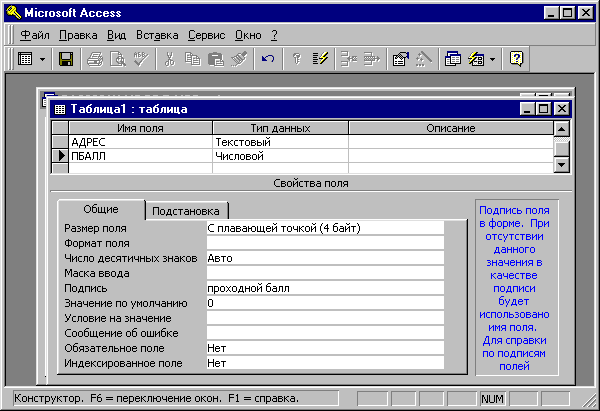
Task: Click the field grid scrollbar down arrow
Action: [x=562, y=165]
